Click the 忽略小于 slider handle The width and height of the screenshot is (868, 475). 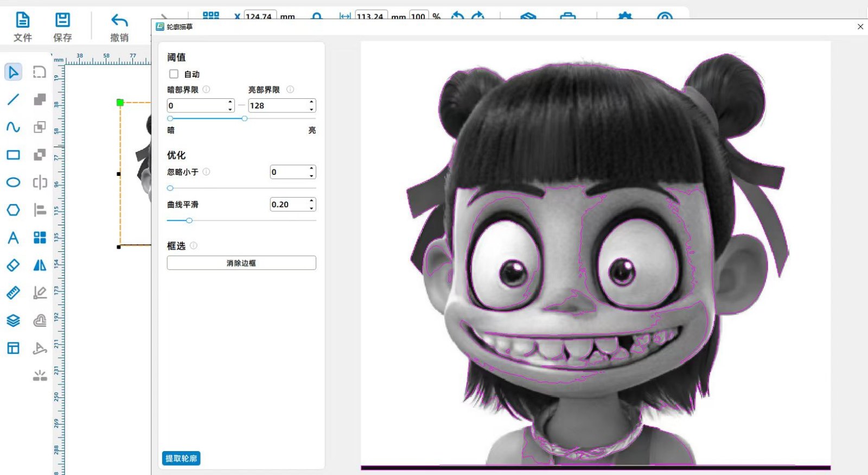[170, 188]
